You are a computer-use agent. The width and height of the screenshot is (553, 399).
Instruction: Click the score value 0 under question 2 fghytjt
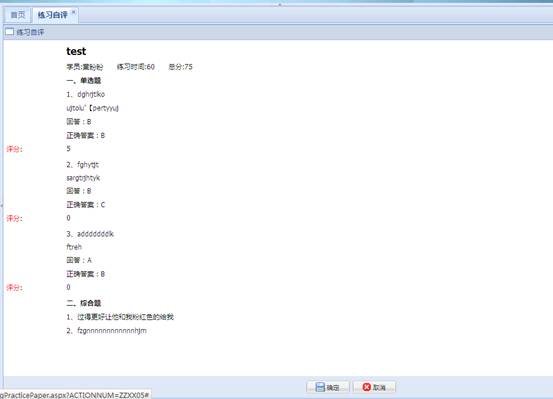[68, 218]
